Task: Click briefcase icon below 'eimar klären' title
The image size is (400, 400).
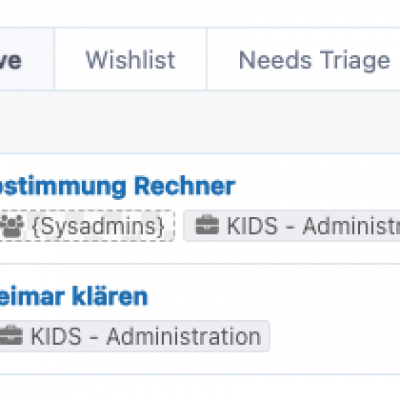Action: (x=11, y=336)
